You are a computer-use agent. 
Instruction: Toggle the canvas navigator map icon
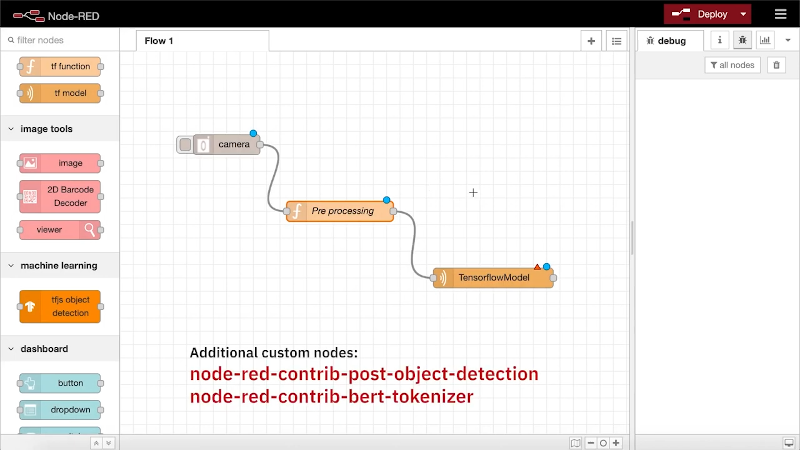tap(575, 442)
